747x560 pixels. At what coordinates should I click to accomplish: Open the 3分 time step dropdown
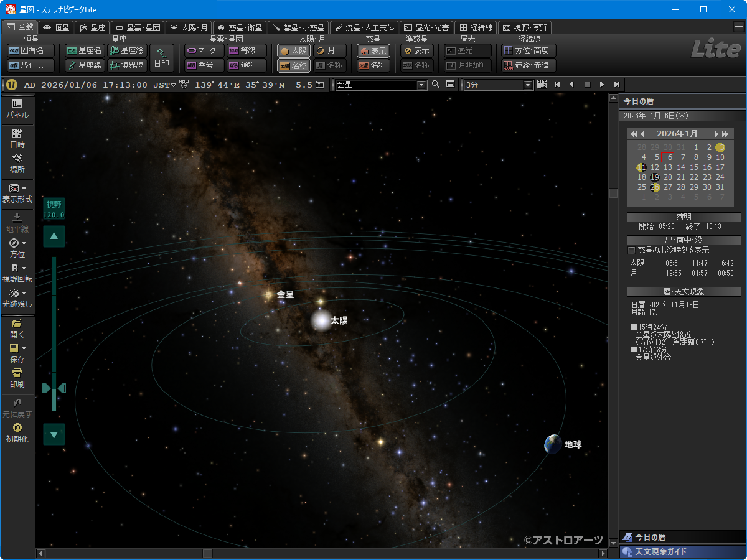coord(529,85)
